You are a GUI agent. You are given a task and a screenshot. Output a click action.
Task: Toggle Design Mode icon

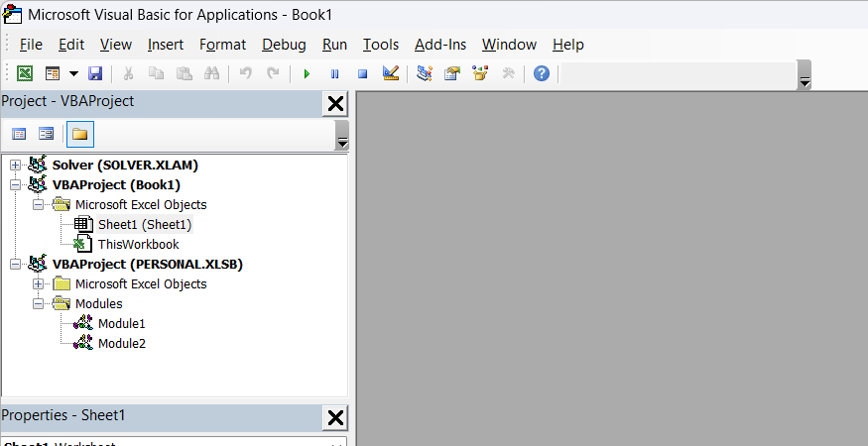point(391,73)
